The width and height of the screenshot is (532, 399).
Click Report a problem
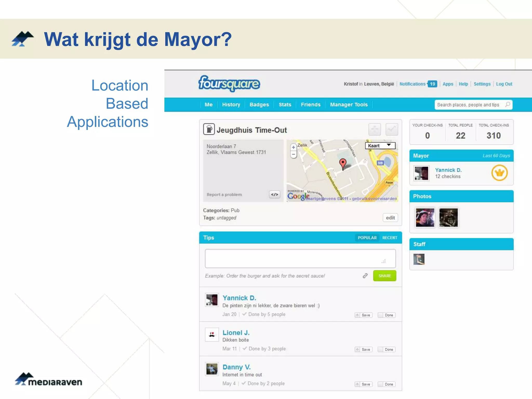pyautogui.click(x=224, y=195)
